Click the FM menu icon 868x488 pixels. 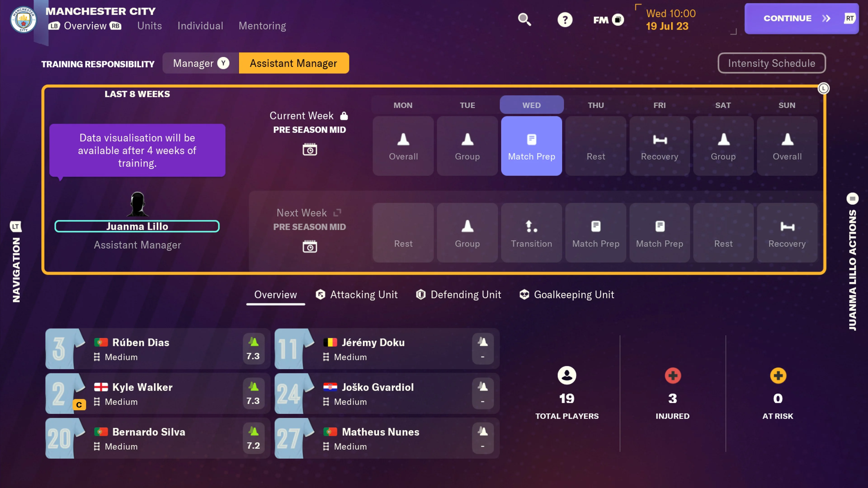[609, 20]
